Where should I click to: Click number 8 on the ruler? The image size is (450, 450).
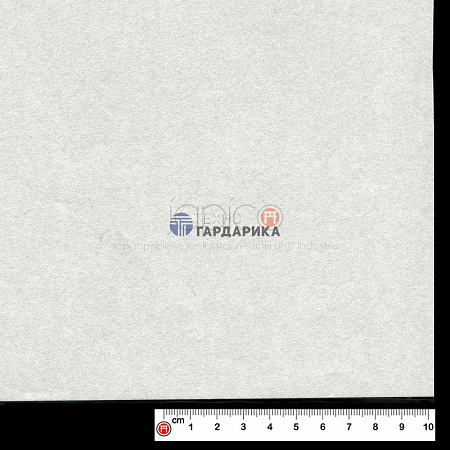point(375,427)
